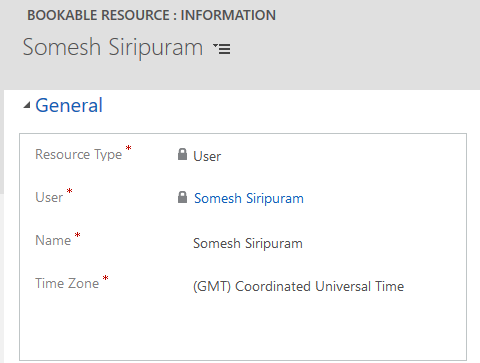
Task: Click lock icon beside User field
Action: 182,197
